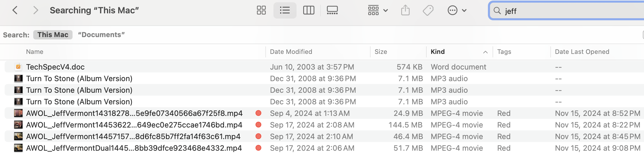The width and height of the screenshot is (644, 153).
Task: Switch to icon grid view
Action: tap(261, 10)
